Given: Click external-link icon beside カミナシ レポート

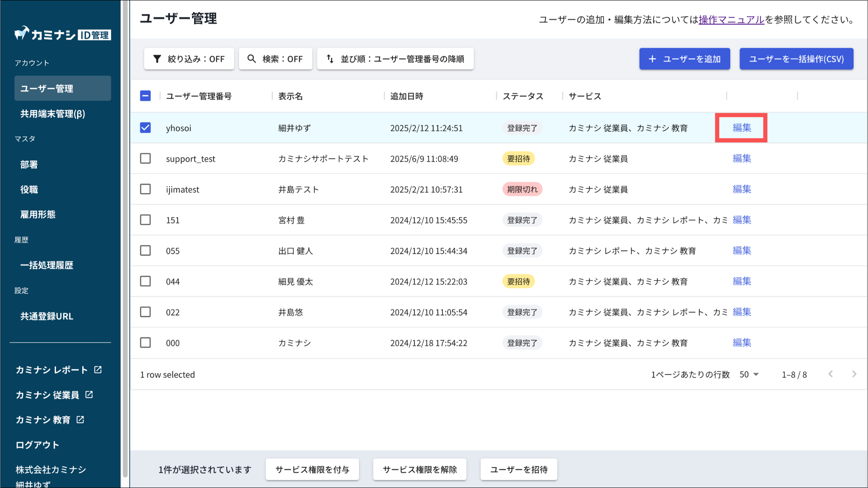Looking at the screenshot, I should coord(98,370).
